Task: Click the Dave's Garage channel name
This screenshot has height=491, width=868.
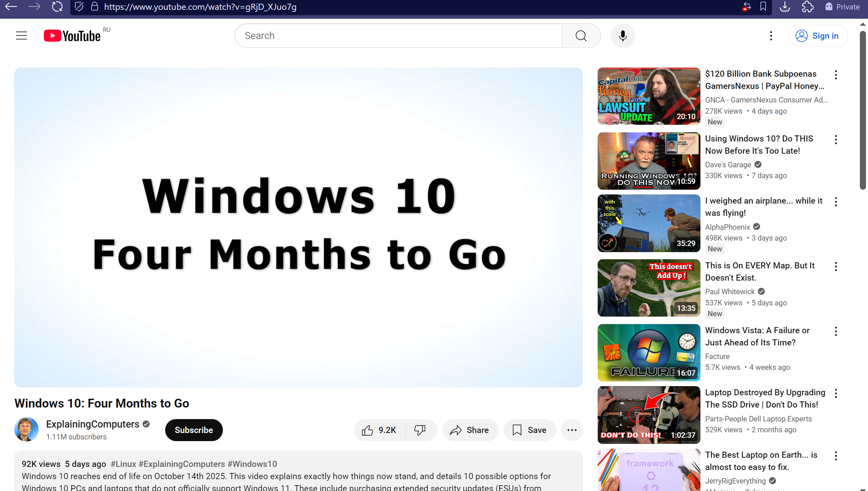Action: pos(728,165)
